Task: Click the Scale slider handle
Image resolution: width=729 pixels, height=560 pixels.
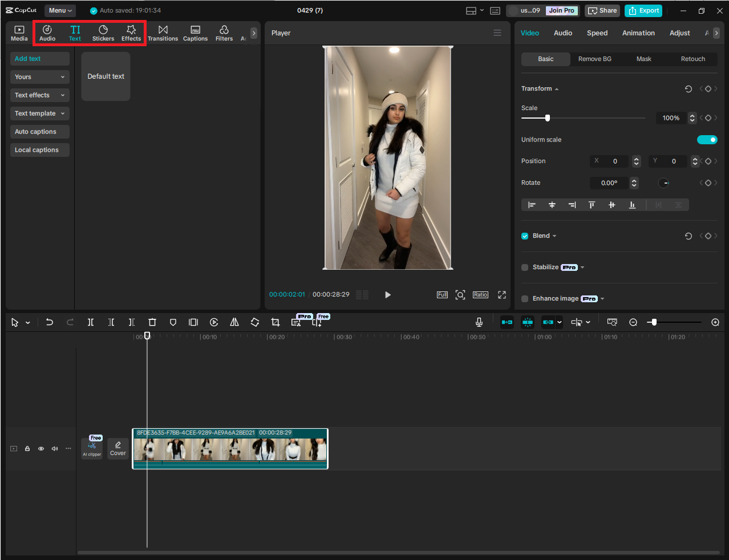Action: click(x=548, y=118)
